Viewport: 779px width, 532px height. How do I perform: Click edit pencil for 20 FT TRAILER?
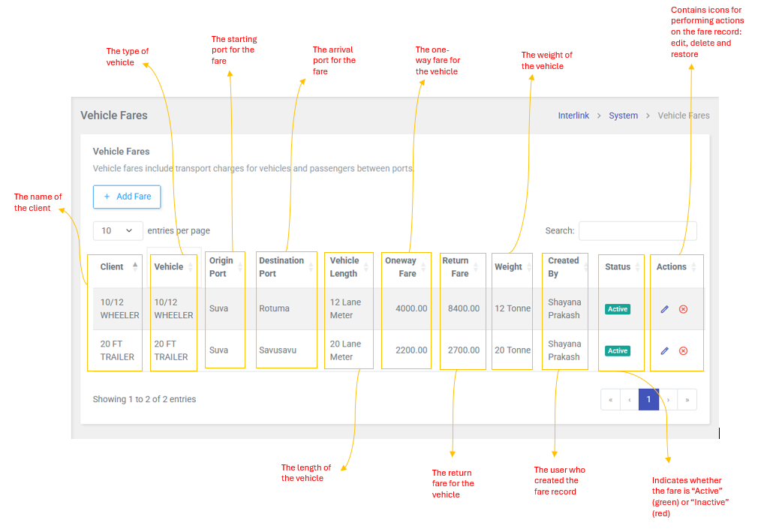(x=664, y=350)
